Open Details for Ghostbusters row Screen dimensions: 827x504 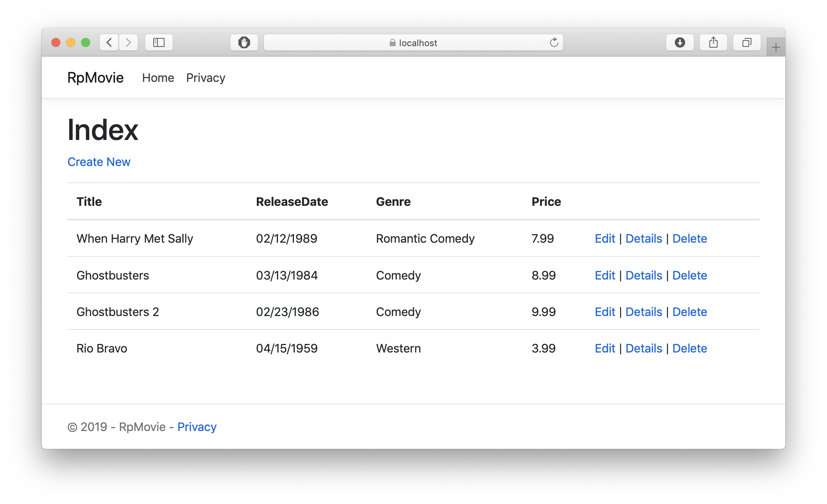(x=644, y=275)
